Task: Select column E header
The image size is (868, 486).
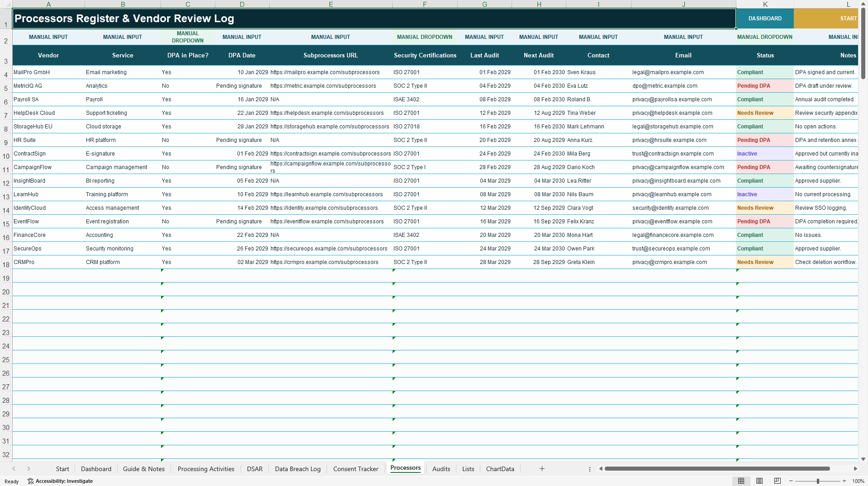Action: click(x=331, y=4)
